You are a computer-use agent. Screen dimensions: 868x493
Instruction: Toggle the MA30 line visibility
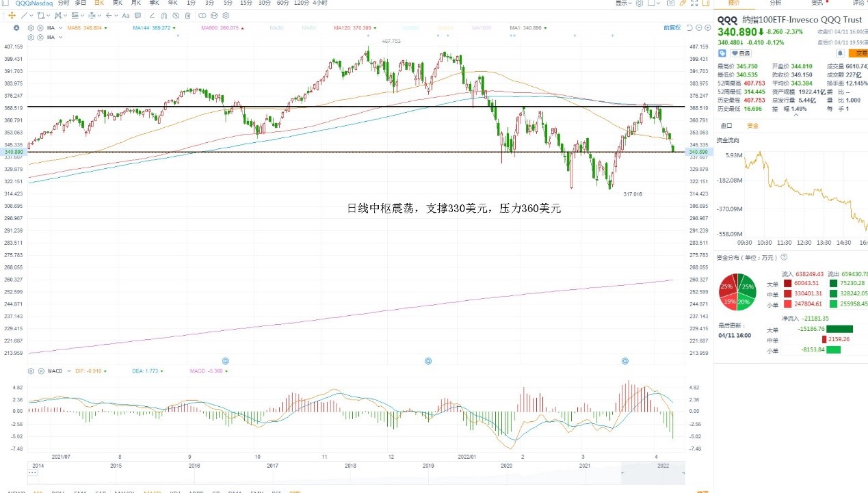pyautogui.click(x=278, y=28)
